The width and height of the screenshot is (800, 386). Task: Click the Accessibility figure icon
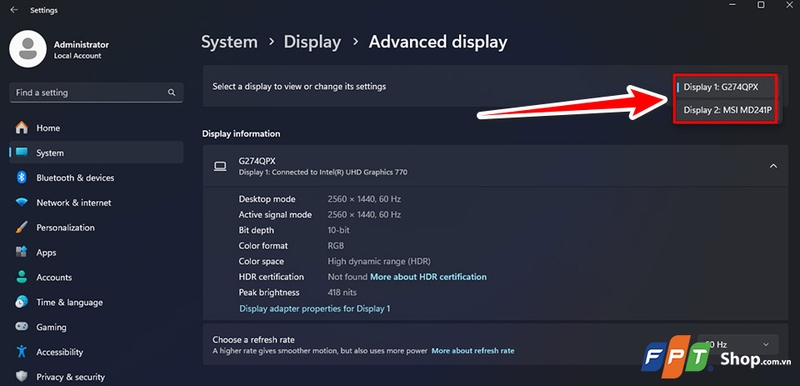coord(21,352)
